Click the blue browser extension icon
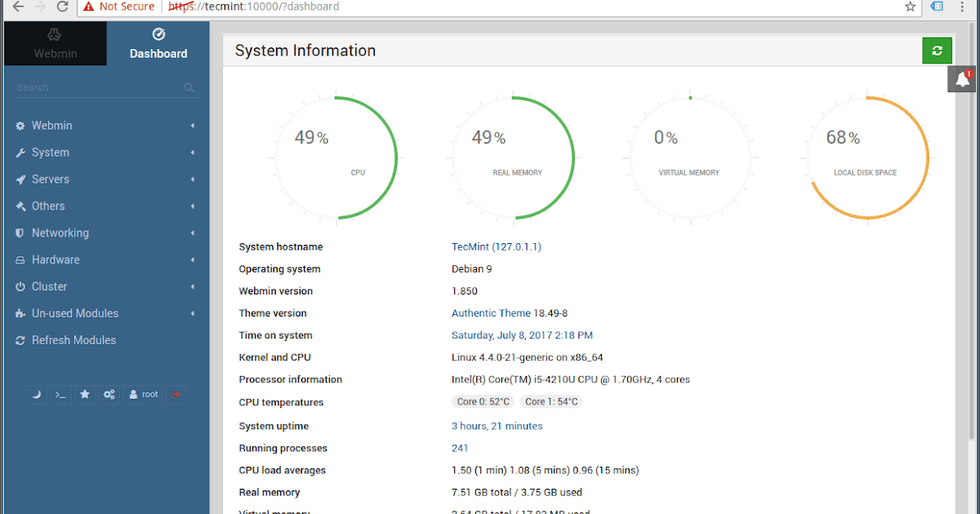 coord(938,7)
